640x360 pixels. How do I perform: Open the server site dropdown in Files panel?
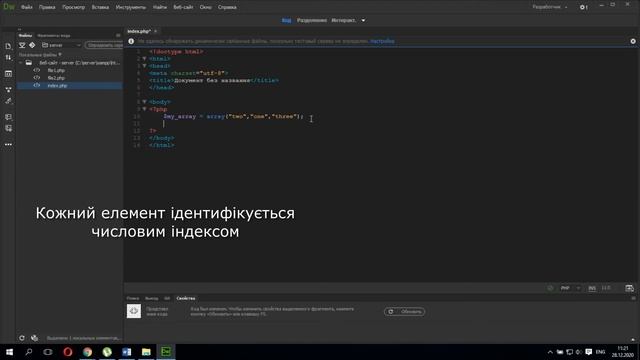point(61,45)
